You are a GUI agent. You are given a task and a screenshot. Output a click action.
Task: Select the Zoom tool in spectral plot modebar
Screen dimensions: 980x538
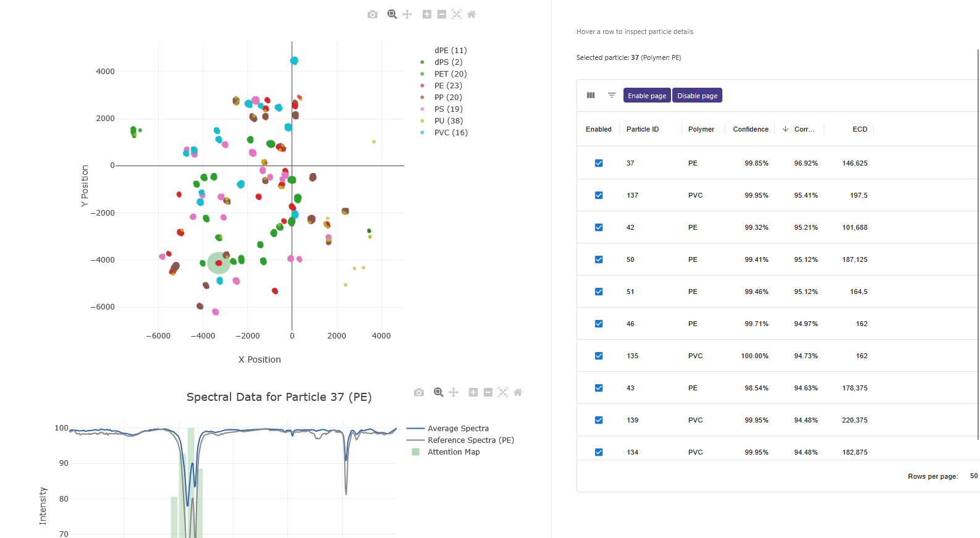coord(439,392)
